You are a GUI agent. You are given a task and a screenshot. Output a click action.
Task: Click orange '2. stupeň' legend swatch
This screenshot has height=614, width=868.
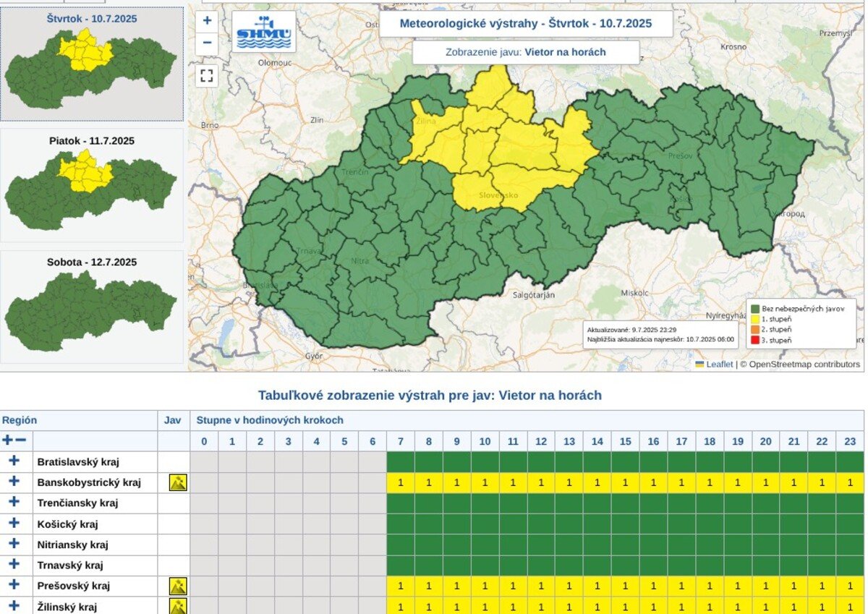(x=755, y=330)
